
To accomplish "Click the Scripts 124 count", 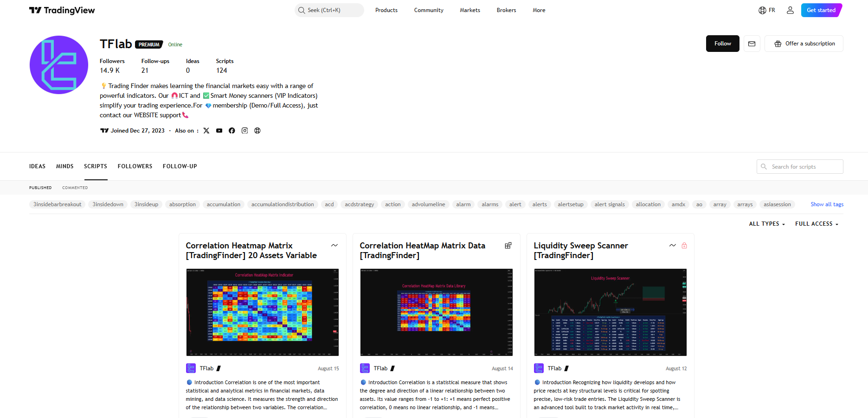I will pyautogui.click(x=225, y=66).
